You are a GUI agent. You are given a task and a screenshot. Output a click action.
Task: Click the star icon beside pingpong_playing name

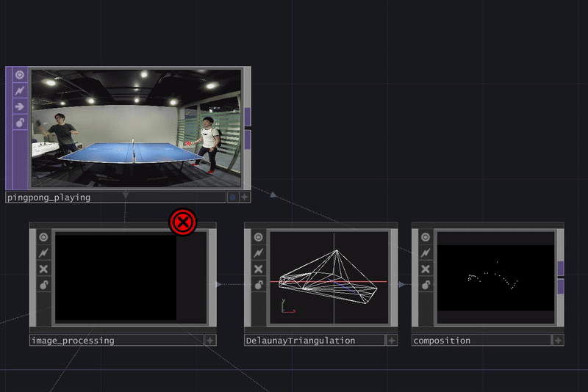click(x=245, y=197)
